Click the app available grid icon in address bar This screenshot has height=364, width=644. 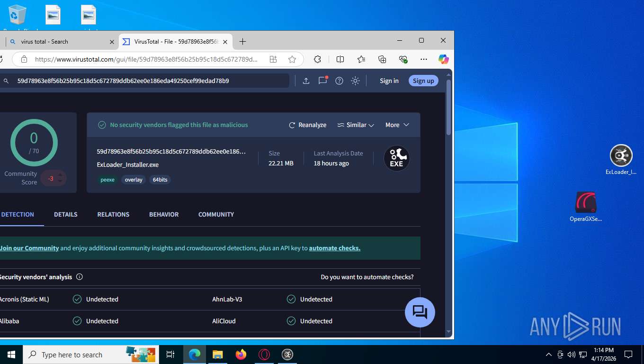(273, 59)
